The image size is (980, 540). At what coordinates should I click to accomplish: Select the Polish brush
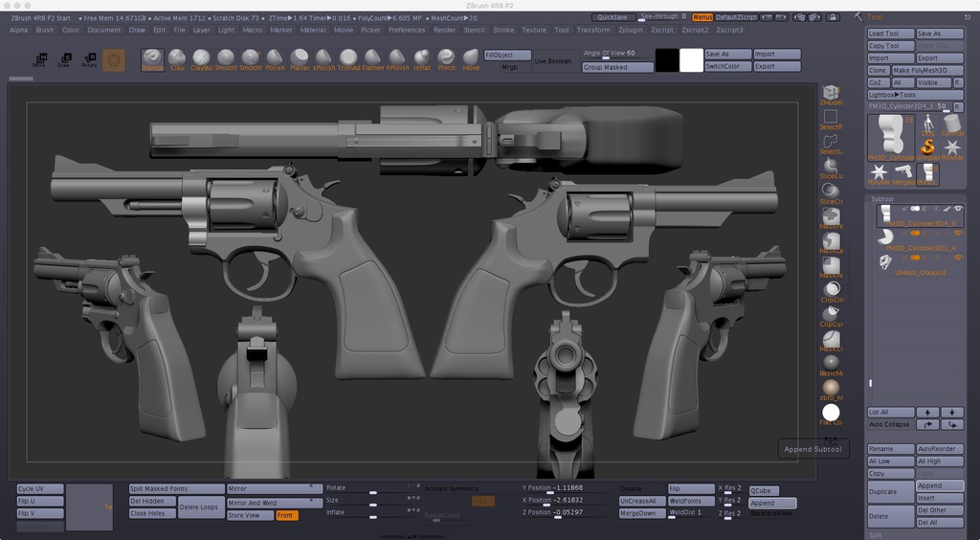click(275, 60)
